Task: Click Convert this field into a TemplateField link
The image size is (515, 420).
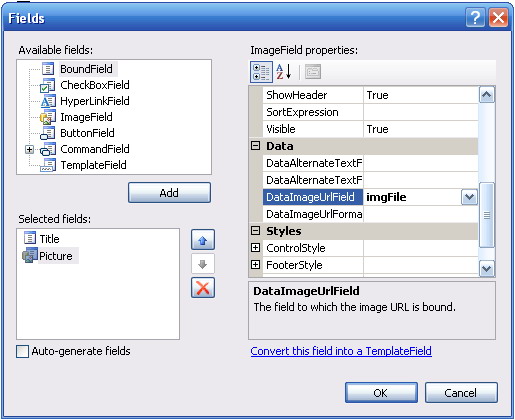Action: click(341, 351)
